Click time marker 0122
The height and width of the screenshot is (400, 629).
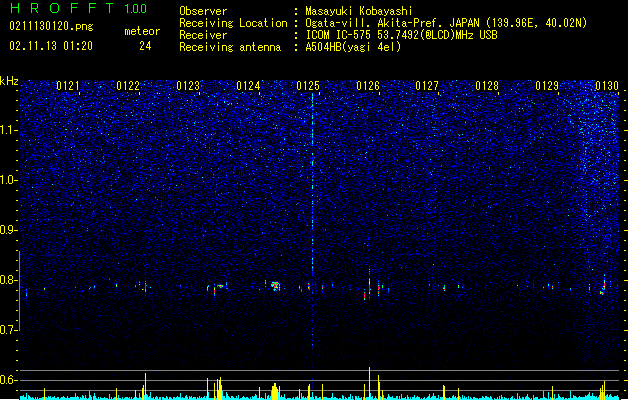128,86
